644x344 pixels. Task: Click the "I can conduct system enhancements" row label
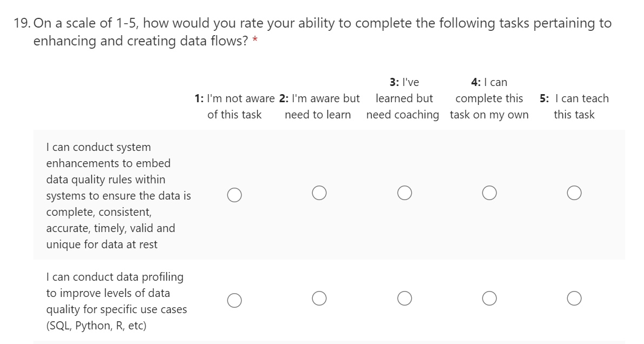click(118, 195)
